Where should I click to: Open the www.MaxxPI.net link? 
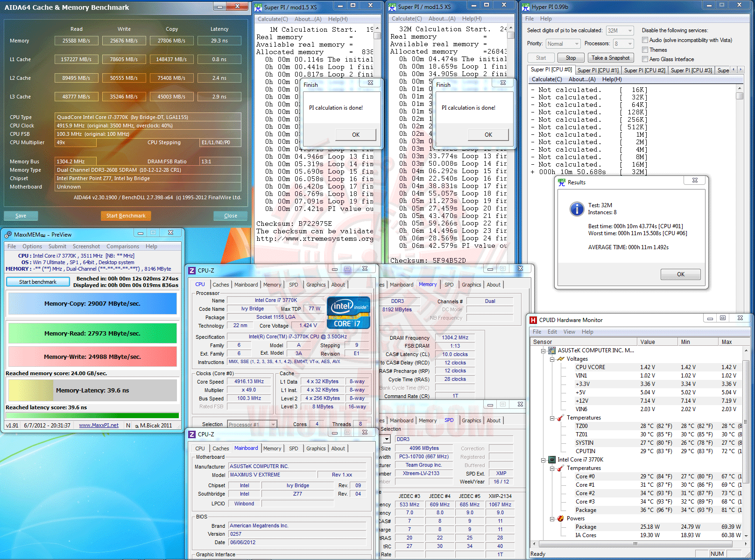[x=99, y=425]
